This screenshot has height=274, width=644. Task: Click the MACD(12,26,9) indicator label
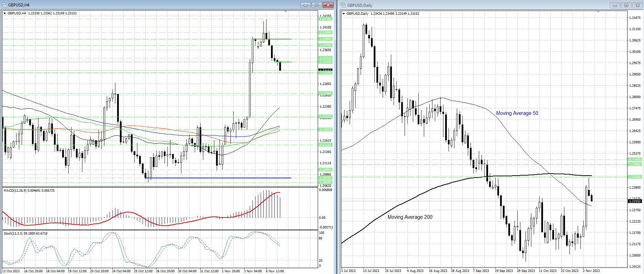click(29, 191)
